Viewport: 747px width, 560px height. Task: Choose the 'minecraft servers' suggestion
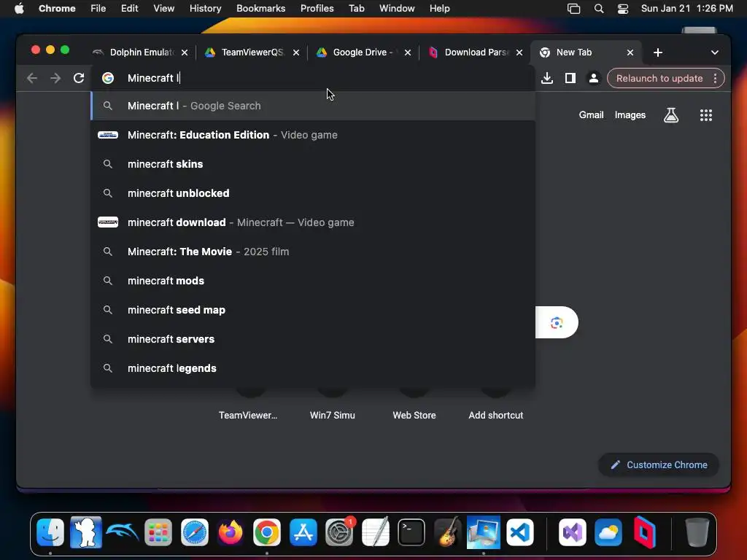click(313, 339)
